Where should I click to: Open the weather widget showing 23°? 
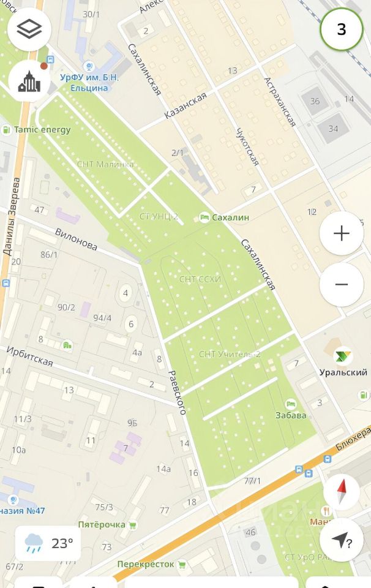coord(48,543)
